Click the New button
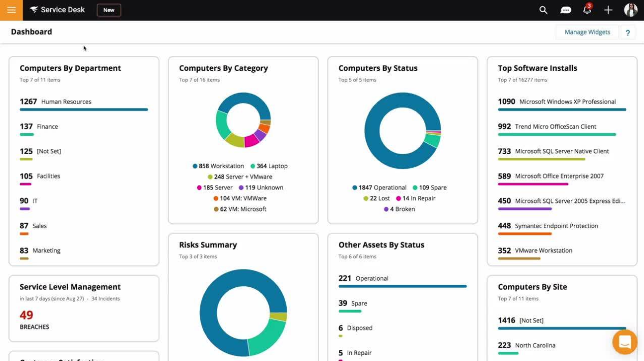 (x=109, y=10)
